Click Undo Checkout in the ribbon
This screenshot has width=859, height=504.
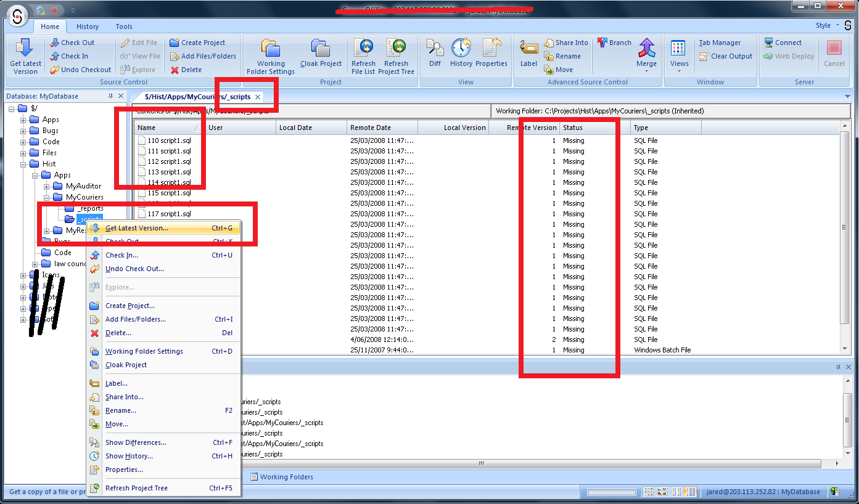(80, 70)
